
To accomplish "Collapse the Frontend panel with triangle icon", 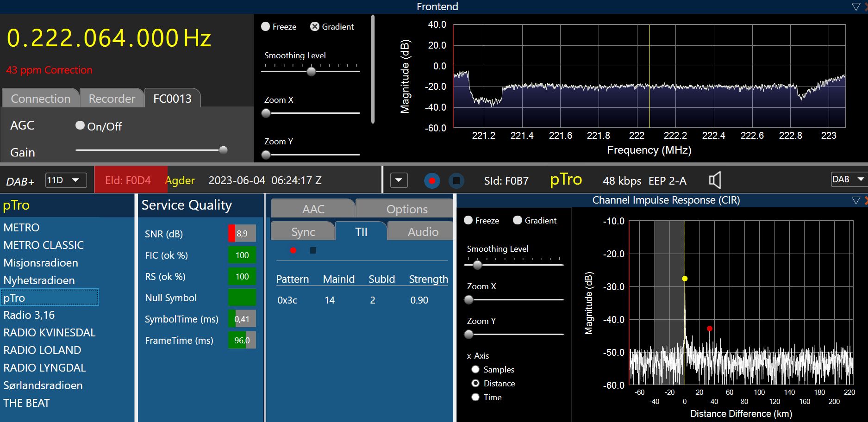I will [856, 6].
